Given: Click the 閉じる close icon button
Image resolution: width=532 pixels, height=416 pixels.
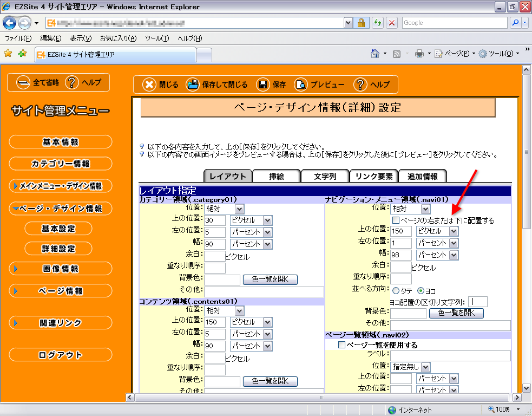Looking at the screenshot, I should click(x=149, y=84).
